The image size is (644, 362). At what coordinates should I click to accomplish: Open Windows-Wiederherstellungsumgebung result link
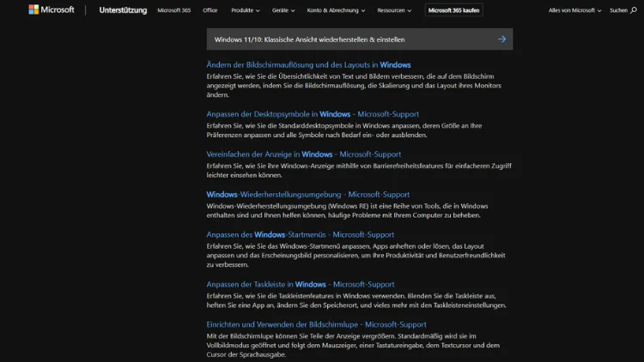coord(307,195)
